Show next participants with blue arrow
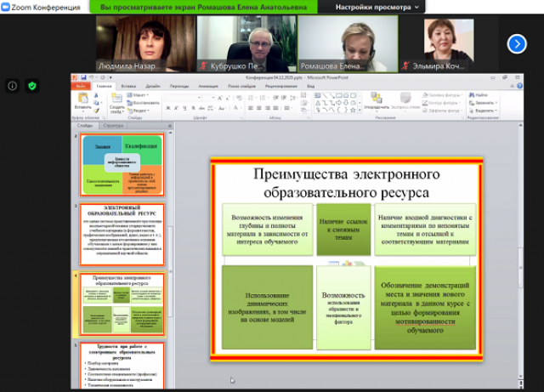Image resolution: width=544 pixels, height=392 pixels. coord(517,43)
